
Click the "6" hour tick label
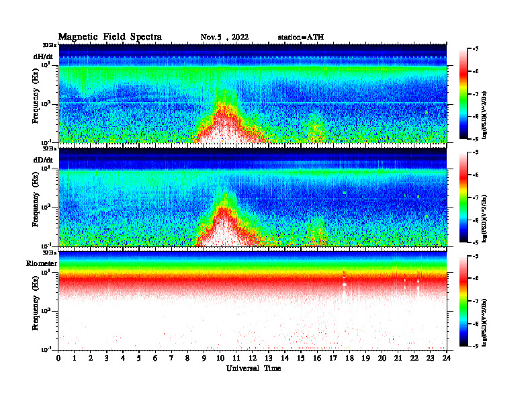pos(155,358)
